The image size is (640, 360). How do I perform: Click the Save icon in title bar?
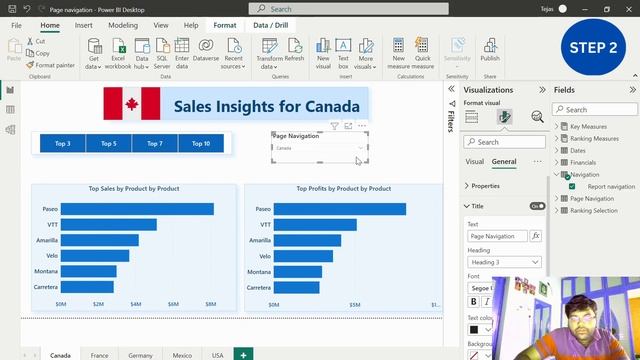click(12, 9)
